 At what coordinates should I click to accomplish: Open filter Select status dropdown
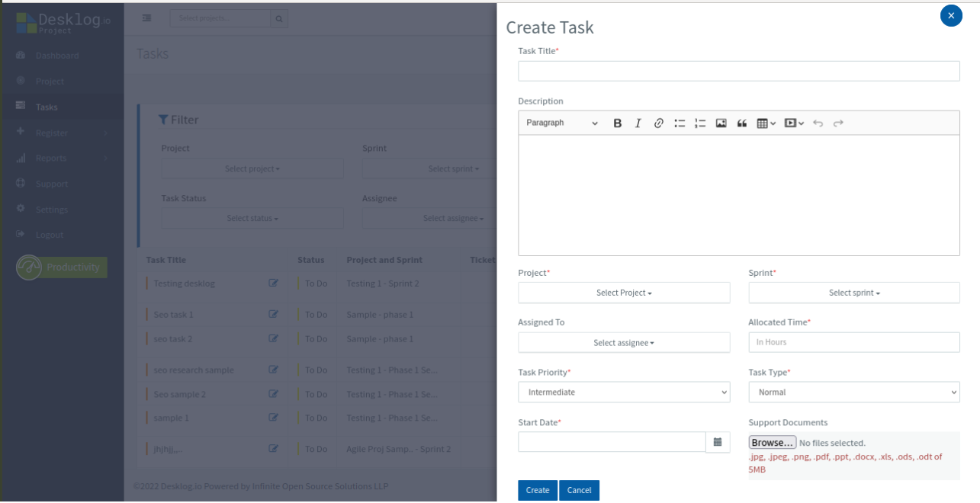[252, 219]
